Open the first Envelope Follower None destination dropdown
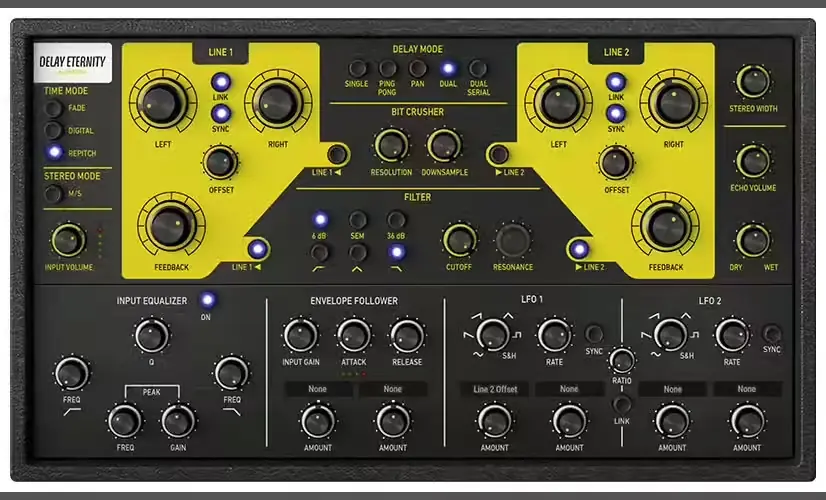The width and height of the screenshot is (826, 500). pyautogui.click(x=318, y=389)
